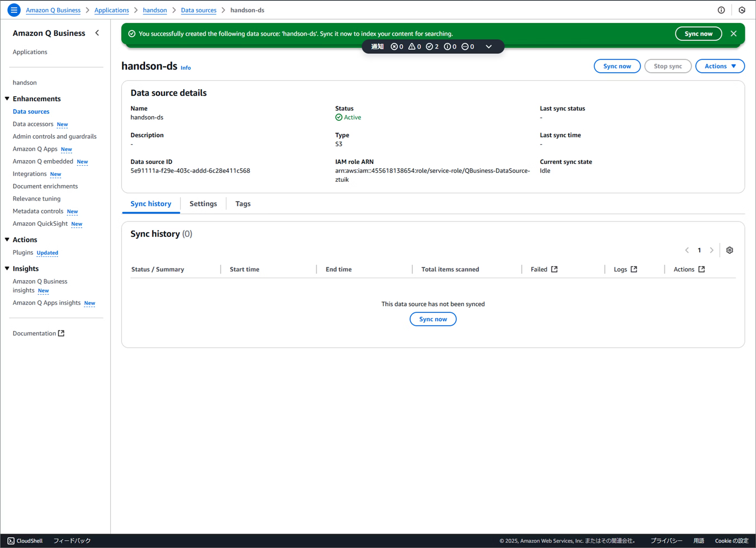The height and width of the screenshot is (548, 756).
Task: Collapse the Enhancements section
Action: tap(7, 99)
